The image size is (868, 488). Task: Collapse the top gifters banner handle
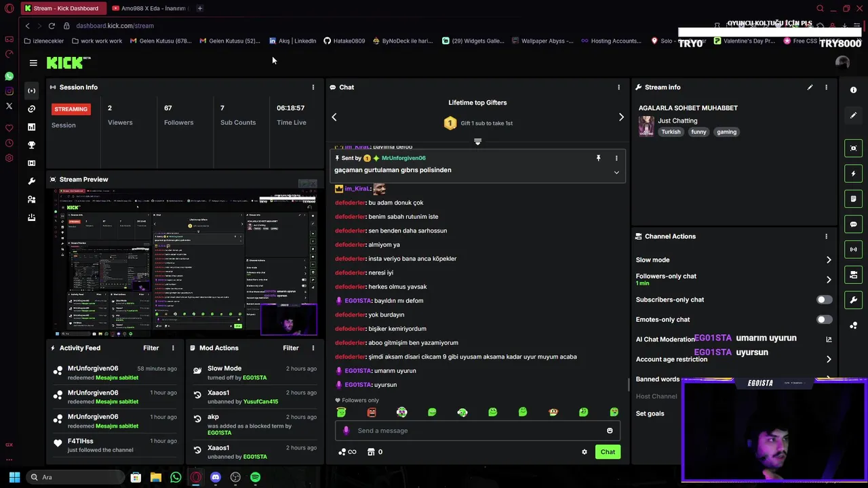click(477, 142)
